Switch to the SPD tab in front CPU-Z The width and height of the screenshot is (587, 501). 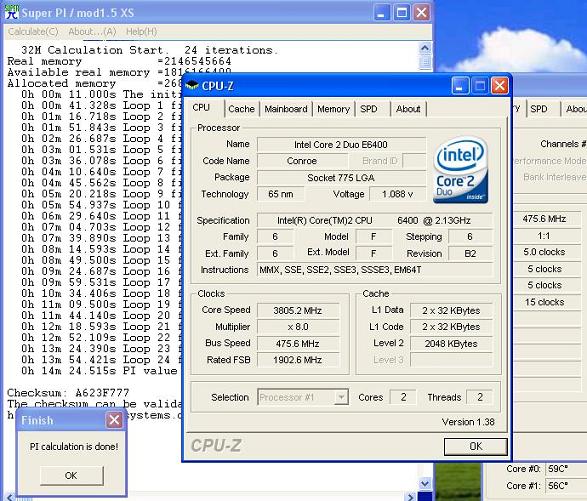pyautogui.click(x=368, y=109)
